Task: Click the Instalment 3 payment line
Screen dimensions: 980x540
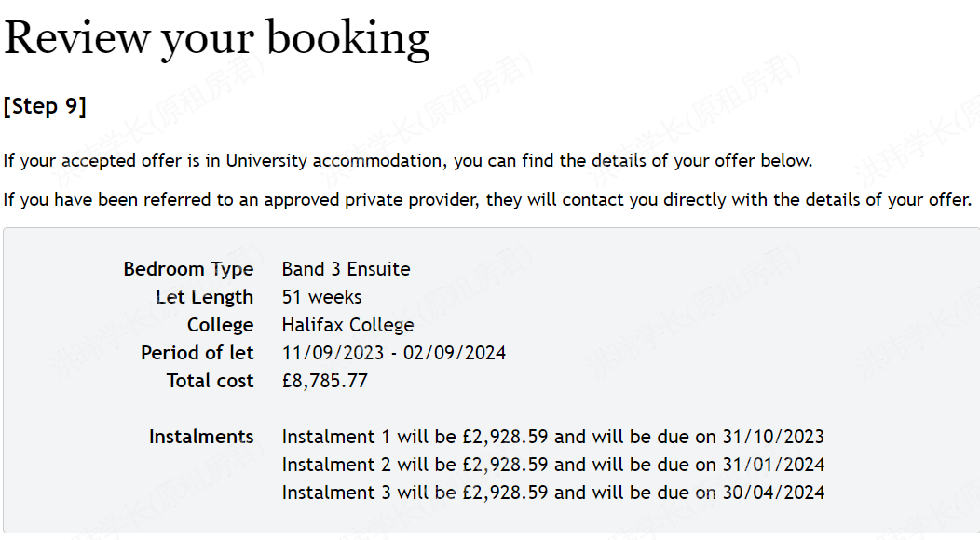Action: tap(552, 493)
